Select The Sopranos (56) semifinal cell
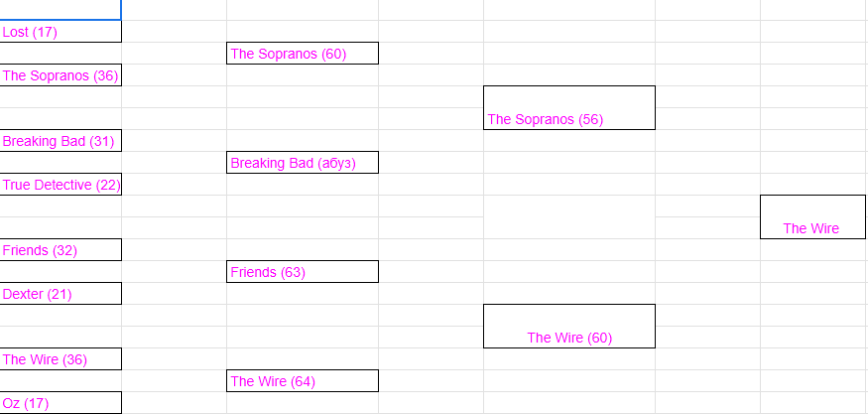 [x=568, y=108]
